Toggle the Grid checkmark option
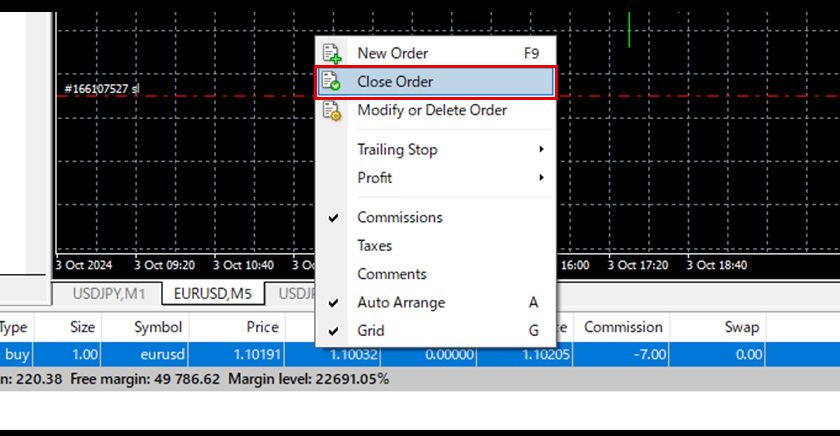 tap(333, 331)
